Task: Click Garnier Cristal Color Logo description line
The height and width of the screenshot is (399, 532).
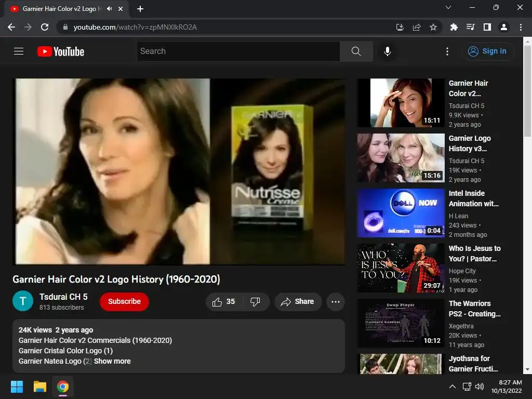Action: point(66,351)
